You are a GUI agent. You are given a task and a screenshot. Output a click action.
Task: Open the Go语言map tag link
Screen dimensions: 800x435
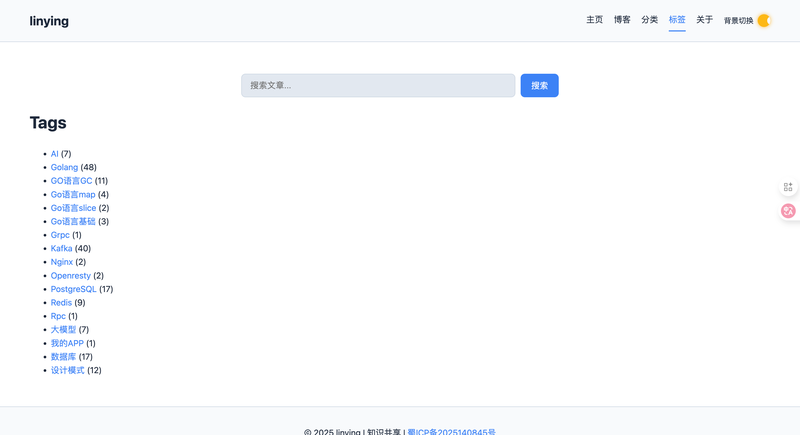click(x=73, y=194)
